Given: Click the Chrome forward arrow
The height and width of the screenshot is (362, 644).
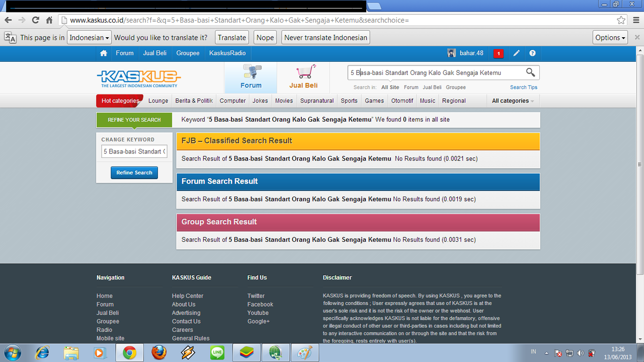Looking at the screenshot, I should 22,20.
